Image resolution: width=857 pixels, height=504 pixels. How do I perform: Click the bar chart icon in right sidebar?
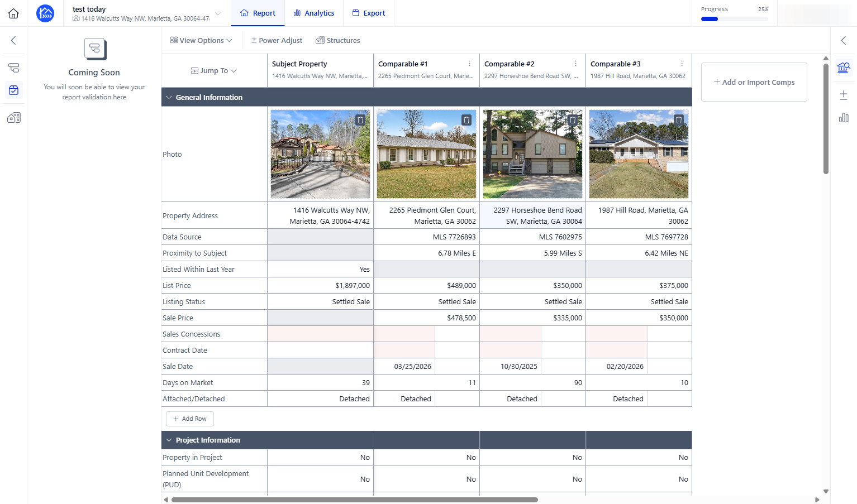coord(844,117)
